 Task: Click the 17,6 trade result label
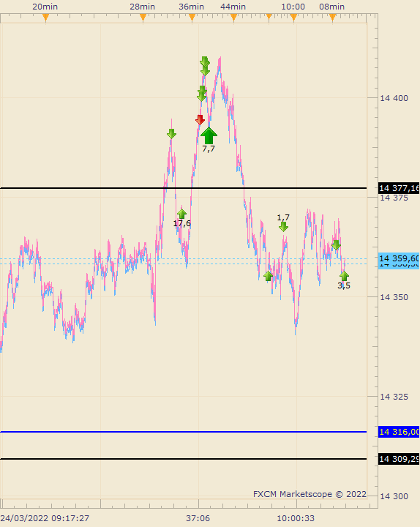[x=181, y=223]
